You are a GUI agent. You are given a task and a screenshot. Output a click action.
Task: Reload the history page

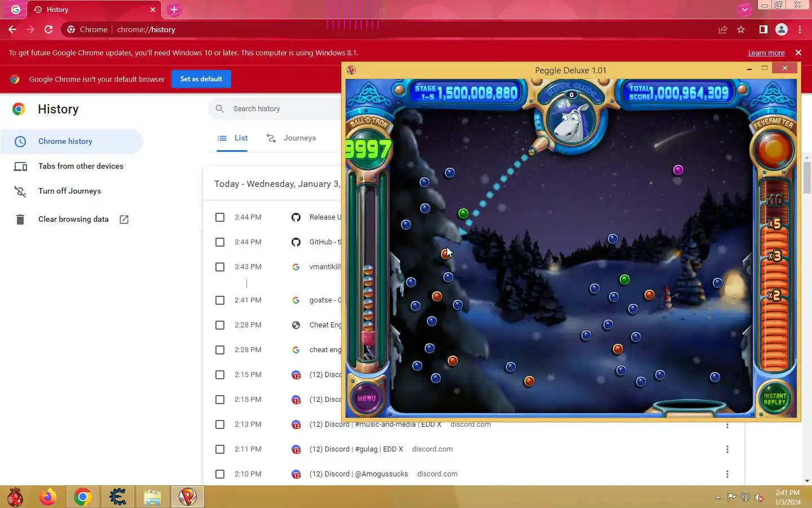48,29
